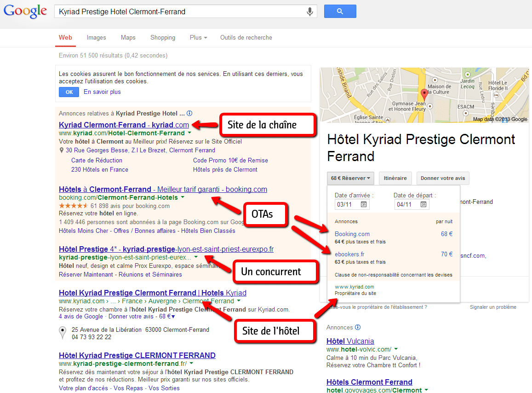Click Réunions et Séminaires link
This screenshot has height=393, width=532.
[150, 274]
